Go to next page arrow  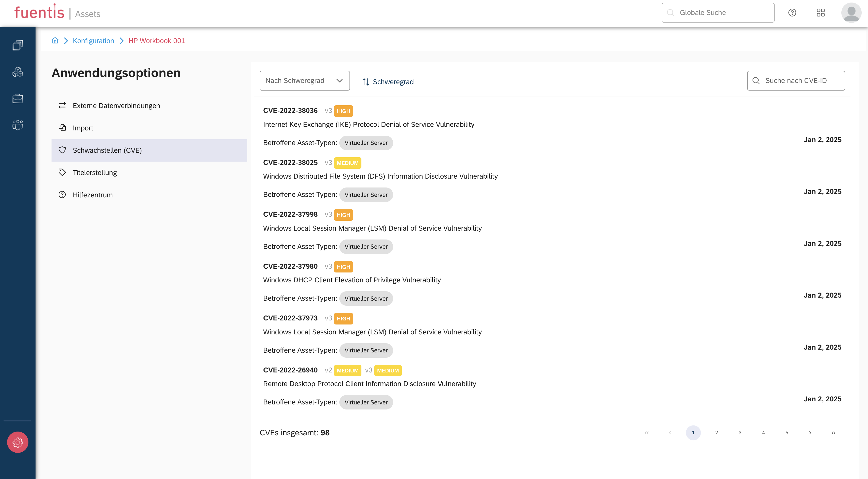810,433
